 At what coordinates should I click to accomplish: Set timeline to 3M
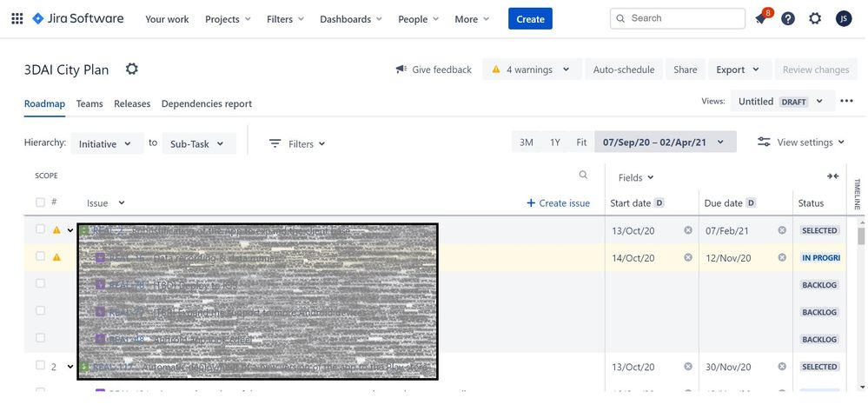(526, 143)
